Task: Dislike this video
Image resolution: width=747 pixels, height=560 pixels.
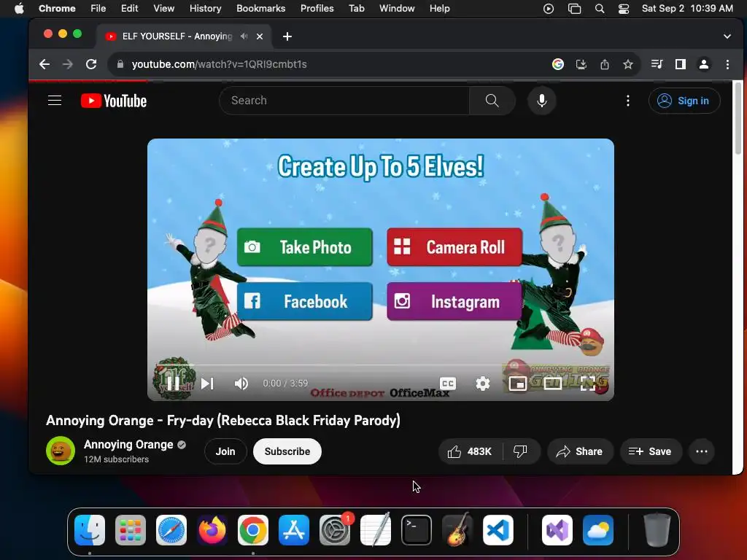Action: tap(521, 451)
